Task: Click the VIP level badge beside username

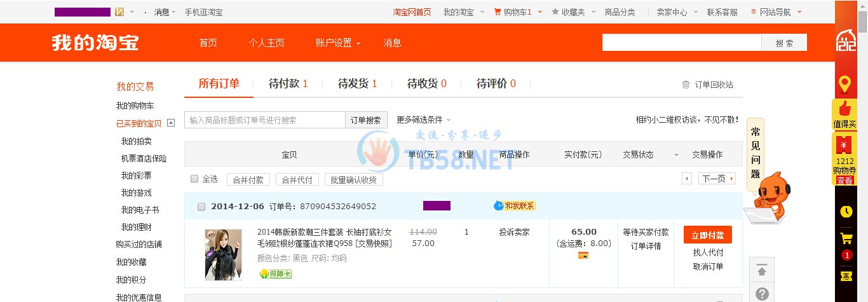Action: (119, 12)
